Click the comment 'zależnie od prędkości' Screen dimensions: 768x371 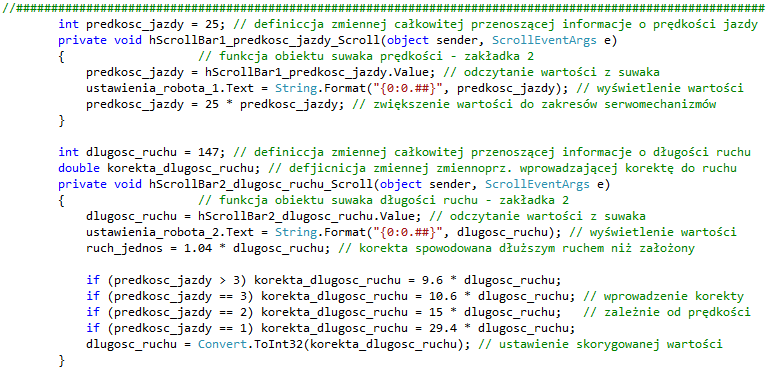677,312
